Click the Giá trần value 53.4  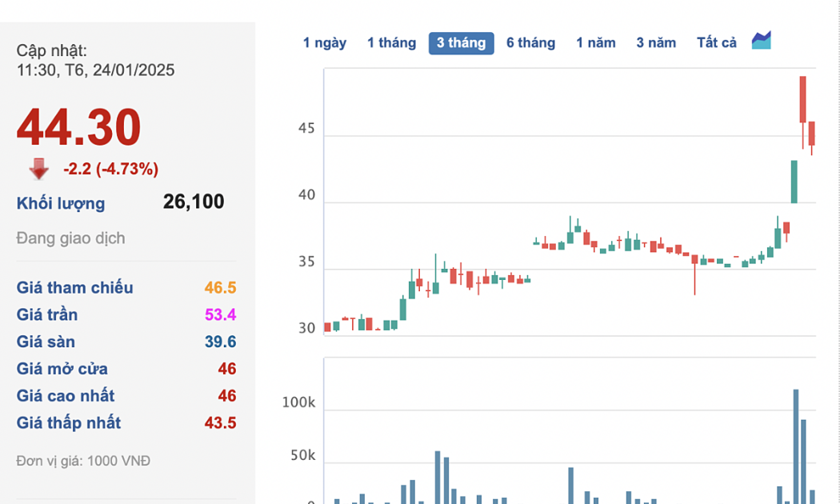pyautogui.click(x=220, y=315)
